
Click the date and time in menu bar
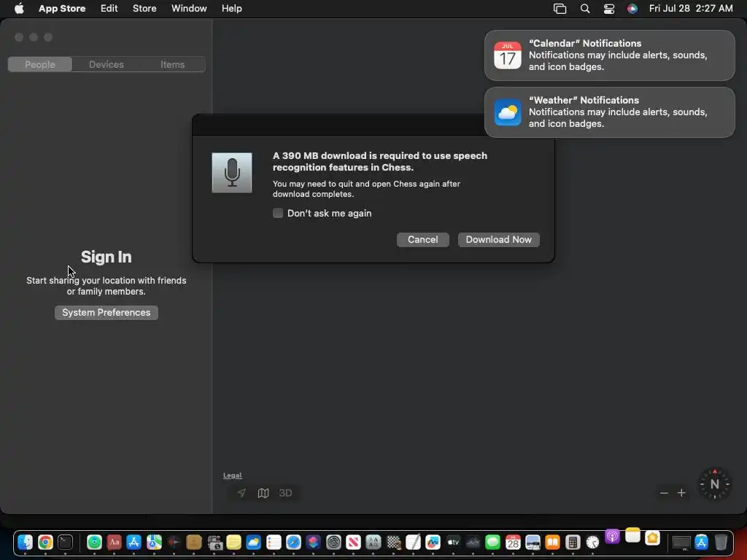[x=691, y=8]
